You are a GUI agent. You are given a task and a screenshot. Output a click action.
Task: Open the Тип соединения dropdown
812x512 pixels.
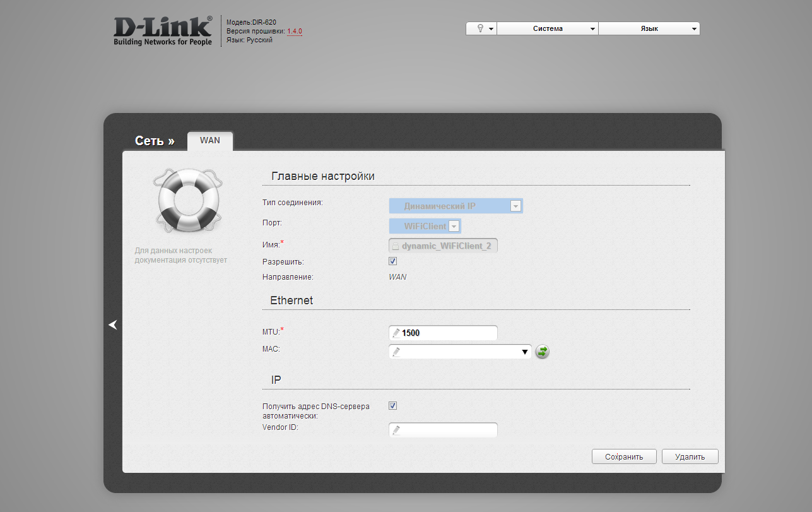tap(456, 206)
